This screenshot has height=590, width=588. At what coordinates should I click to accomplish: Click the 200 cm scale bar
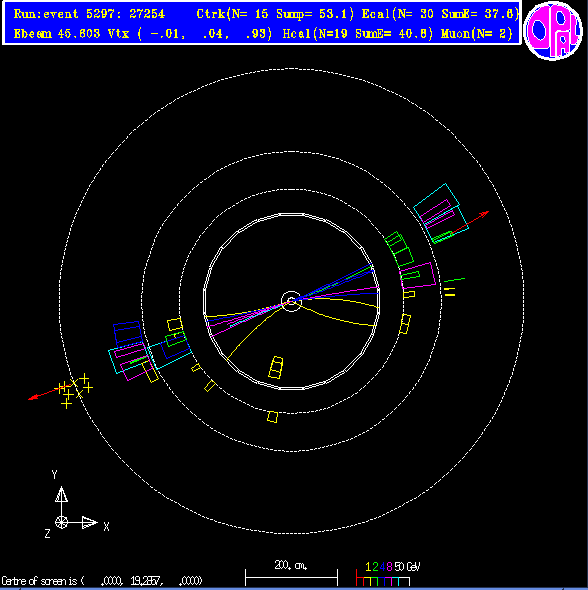[x=291, y=573]
